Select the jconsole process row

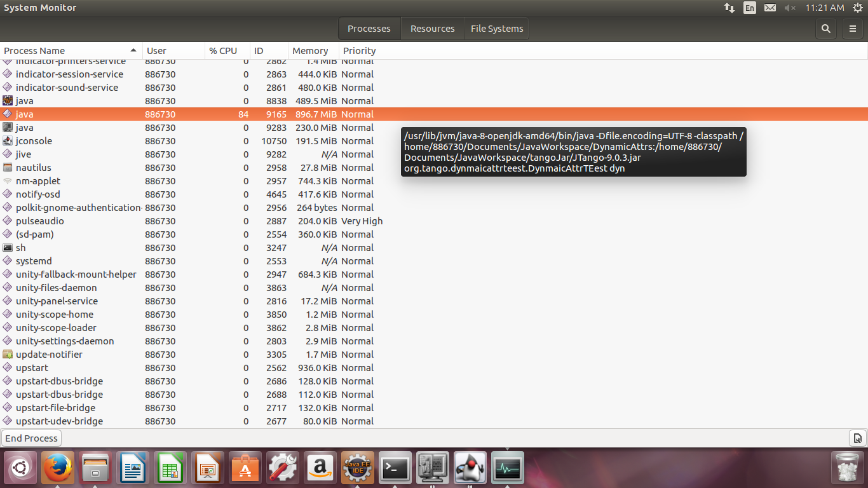[x=434, y=141]
